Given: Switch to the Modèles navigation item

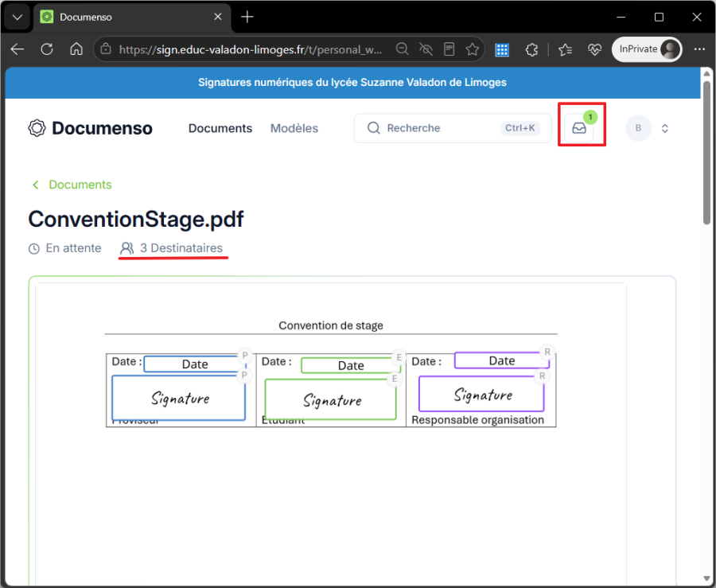Looking at the screenshot, I should [x=294, y=128].
